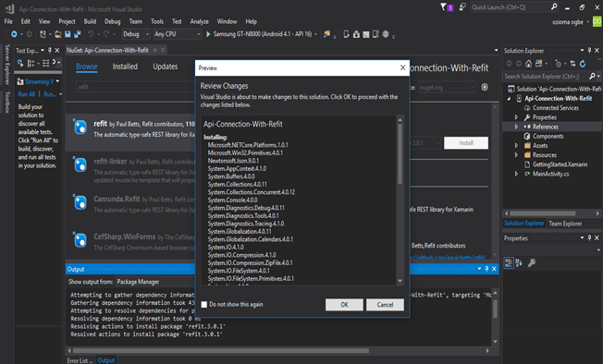Open the File menu
The image size is (603, 364).
[8, 21]
